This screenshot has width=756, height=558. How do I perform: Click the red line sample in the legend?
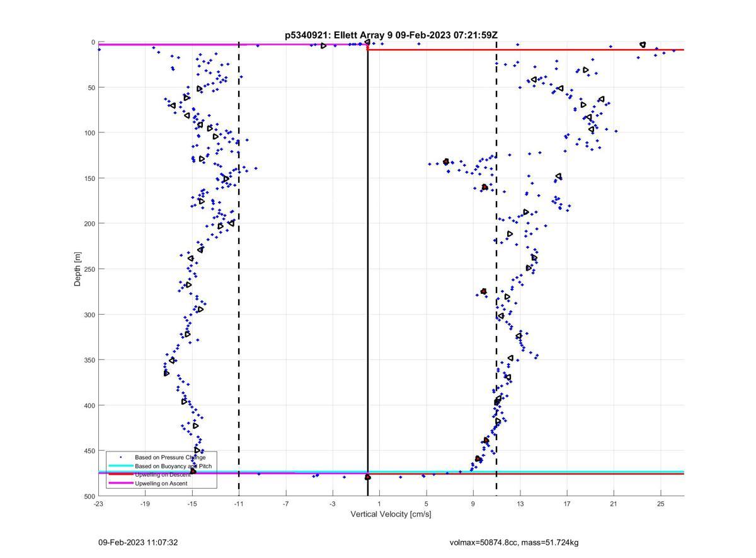[x=120, y=474]
